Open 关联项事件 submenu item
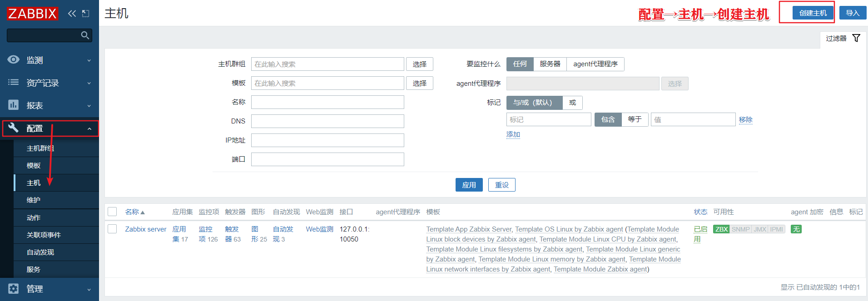Screen dimensions: 868x301 [56, 235]
